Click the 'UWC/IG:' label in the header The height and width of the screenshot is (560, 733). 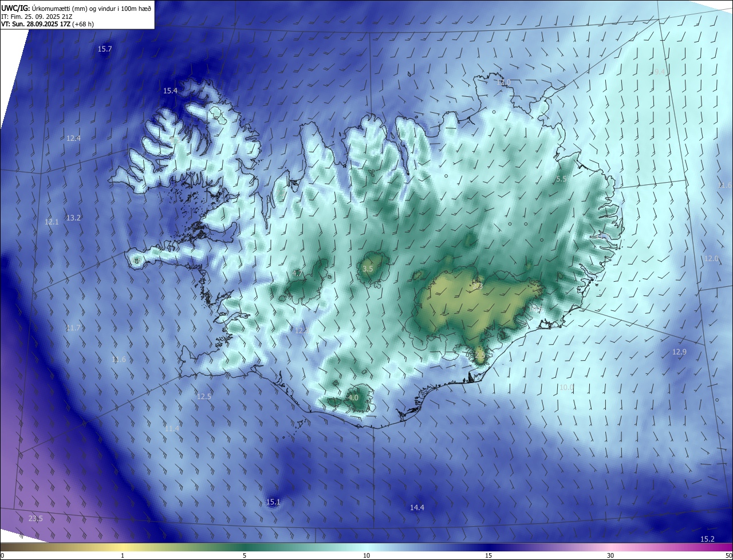(x=16, y=7)
